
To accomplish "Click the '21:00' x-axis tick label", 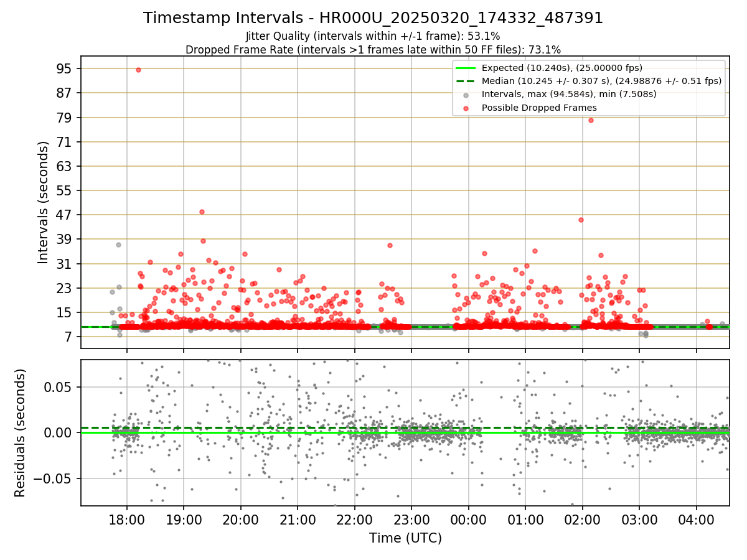I will click(x=298, y=520).
